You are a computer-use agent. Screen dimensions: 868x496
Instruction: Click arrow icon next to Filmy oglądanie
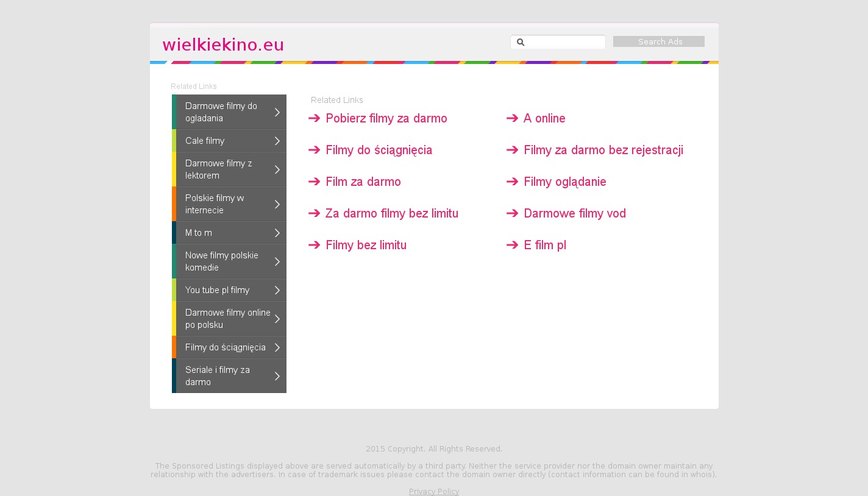[512, 182]
